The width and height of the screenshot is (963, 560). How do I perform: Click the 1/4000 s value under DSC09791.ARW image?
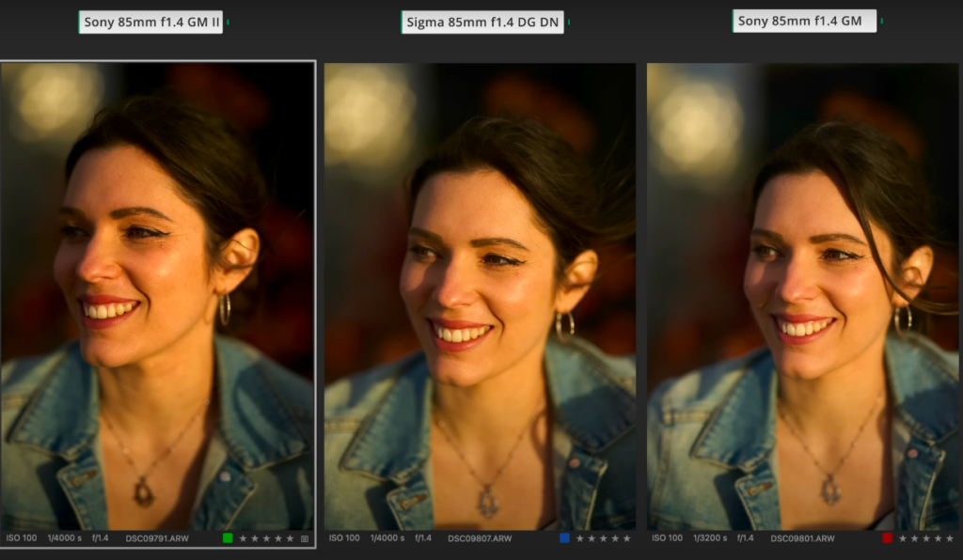[65, 537]
